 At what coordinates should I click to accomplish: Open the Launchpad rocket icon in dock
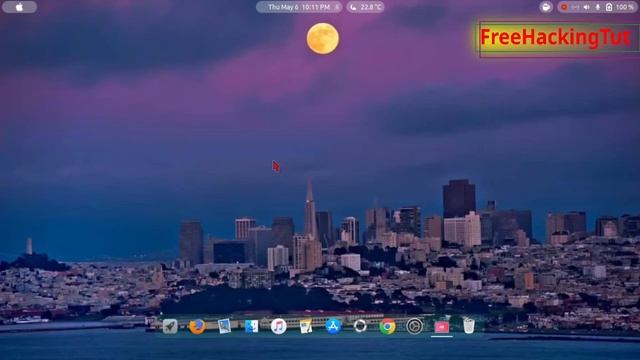coord(170,326)
